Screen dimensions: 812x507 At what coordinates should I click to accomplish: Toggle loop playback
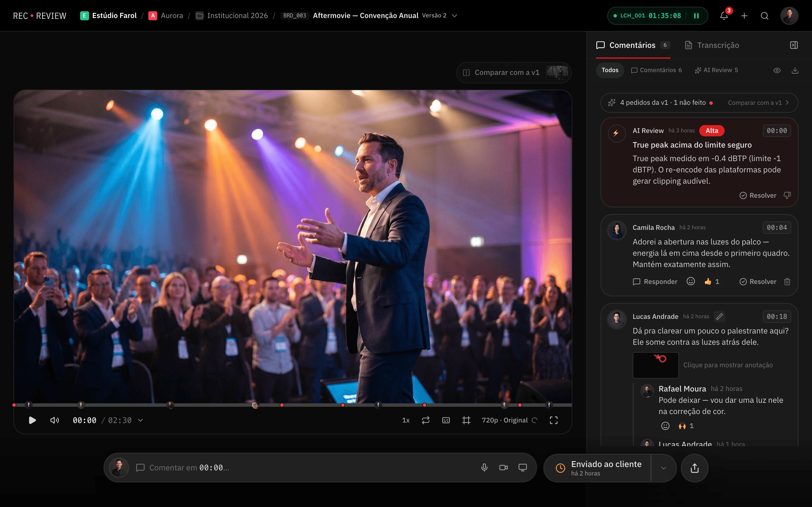[x=425, y=420]
